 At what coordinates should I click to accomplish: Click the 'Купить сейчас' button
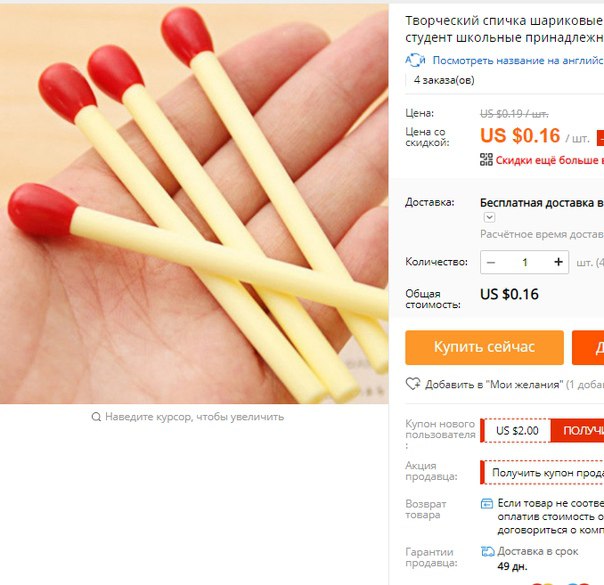point(484,347)
